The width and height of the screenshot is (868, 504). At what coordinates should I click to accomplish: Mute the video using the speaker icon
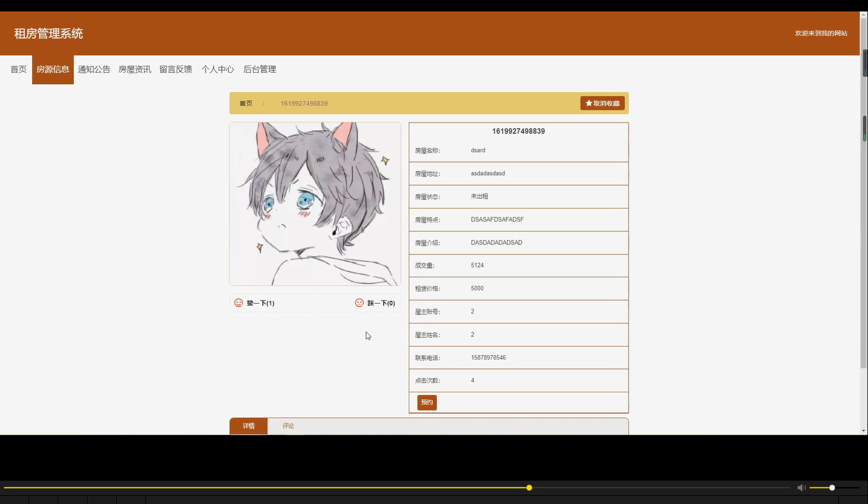801,487
